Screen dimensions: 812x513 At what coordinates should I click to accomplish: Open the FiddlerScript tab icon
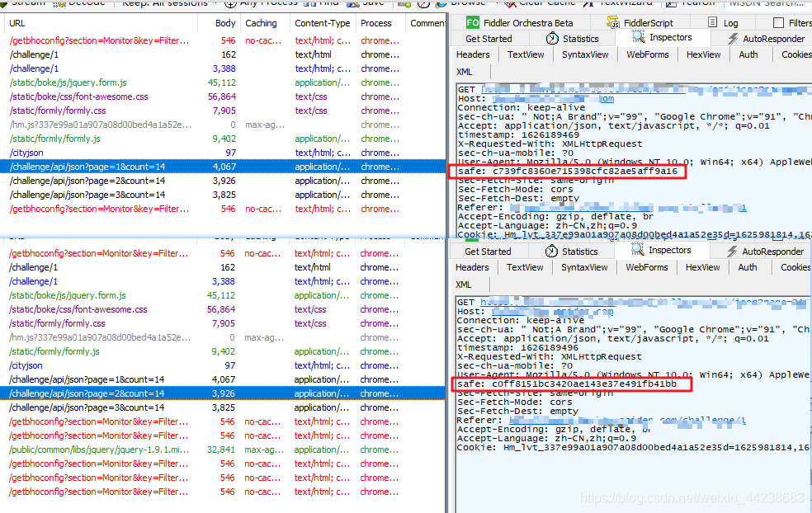point(613,23)
